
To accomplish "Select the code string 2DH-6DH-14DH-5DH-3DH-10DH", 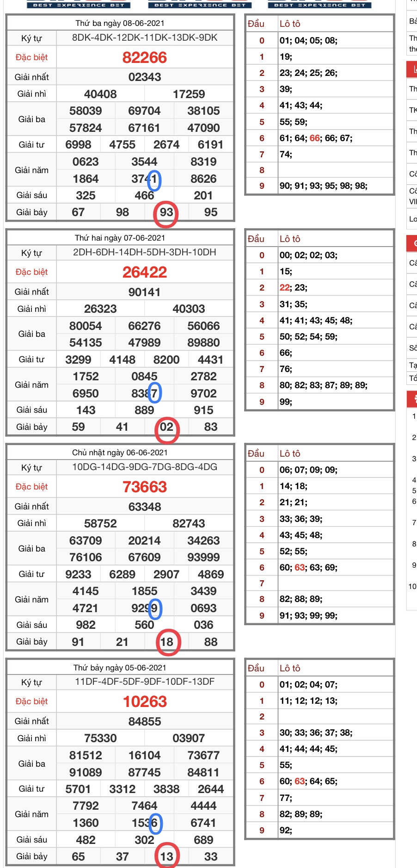I will (x=145, y=252).
